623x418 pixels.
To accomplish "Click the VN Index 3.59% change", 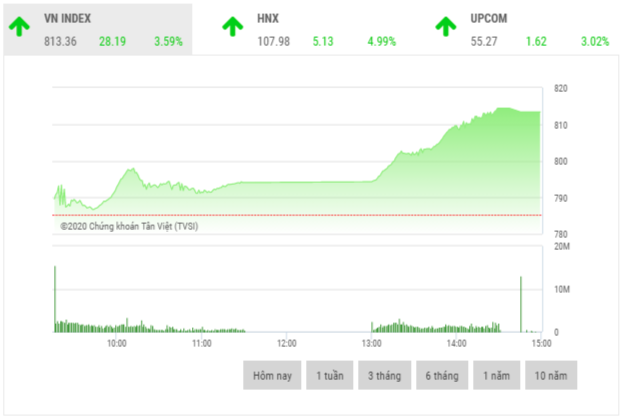I will 168,42.
